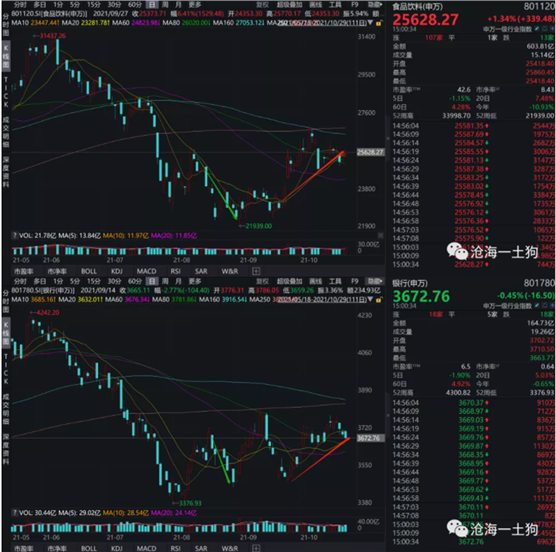Open the 更多 periods dropdown in the top chart

(195, 5)
